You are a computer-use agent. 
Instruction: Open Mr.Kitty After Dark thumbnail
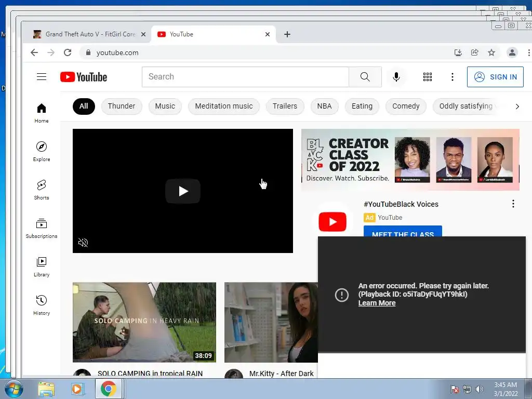point(271,322)
